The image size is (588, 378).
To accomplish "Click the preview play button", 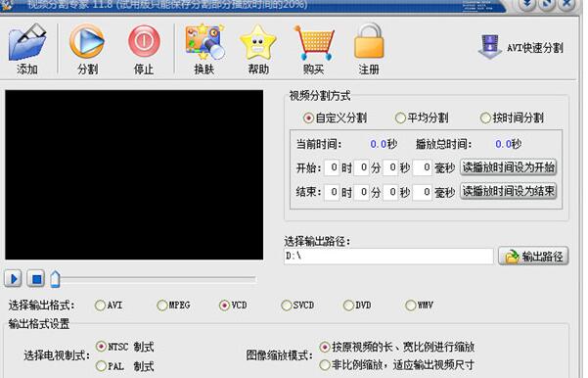I will point(13,279).
